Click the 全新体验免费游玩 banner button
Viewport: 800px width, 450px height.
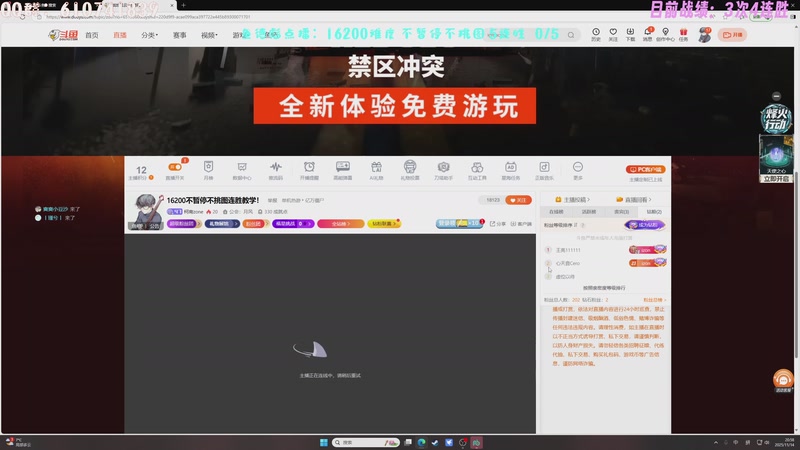(x=394, y=106)
